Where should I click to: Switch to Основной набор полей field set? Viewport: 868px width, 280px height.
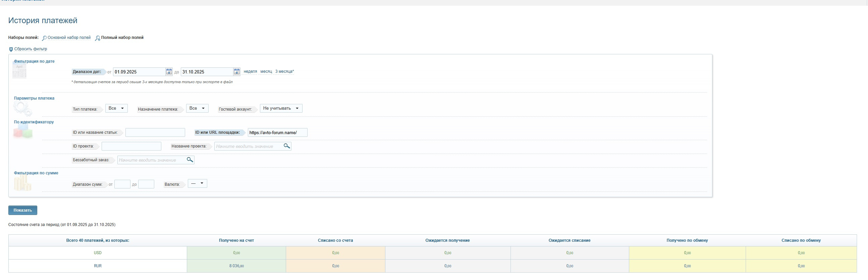[x=69, y=38]
